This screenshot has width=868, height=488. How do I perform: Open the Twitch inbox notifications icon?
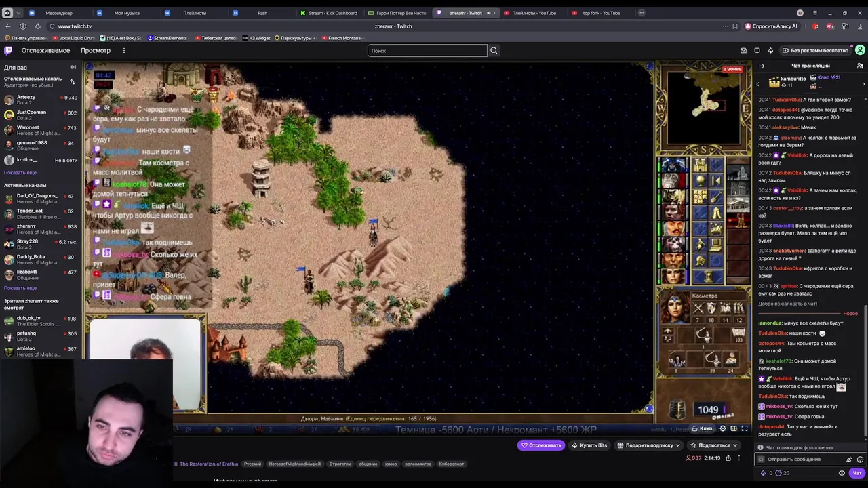(x=743, y=50)
